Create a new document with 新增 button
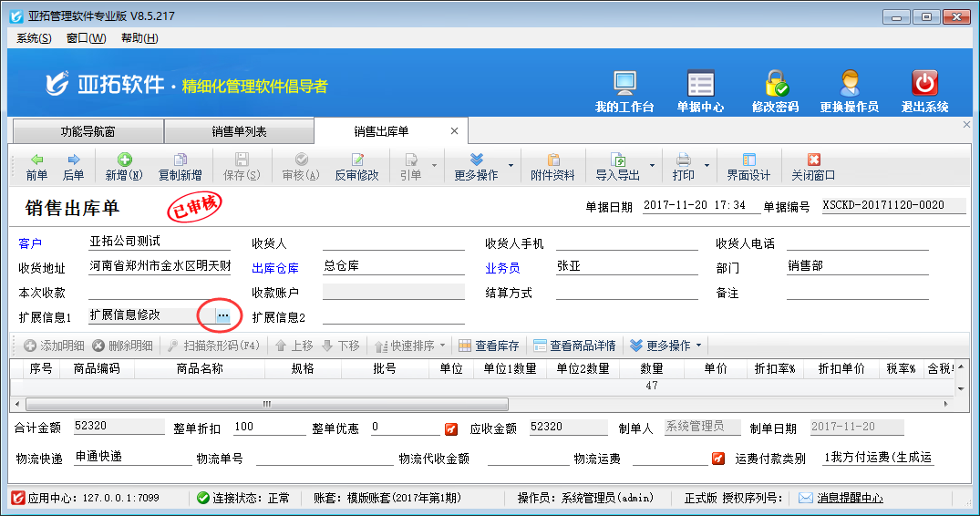This screenshot has width=980, height=516. (x=123, y=167)
